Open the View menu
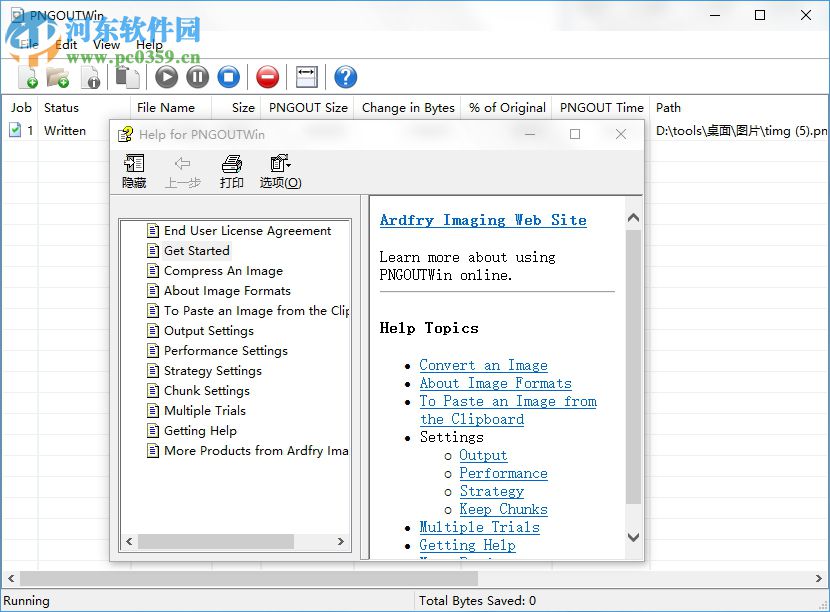 click(106, 44)
